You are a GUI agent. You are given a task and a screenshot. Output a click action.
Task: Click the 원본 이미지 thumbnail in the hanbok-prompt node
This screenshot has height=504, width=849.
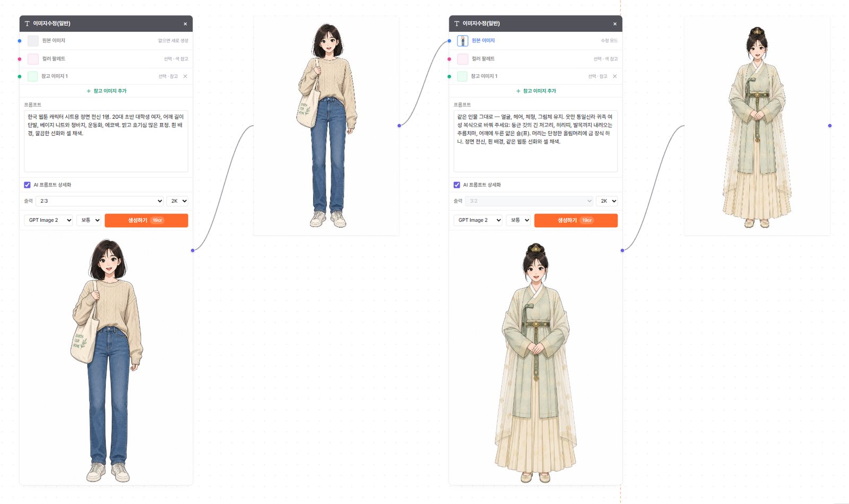pyautogui.click(x=463, y=41)
